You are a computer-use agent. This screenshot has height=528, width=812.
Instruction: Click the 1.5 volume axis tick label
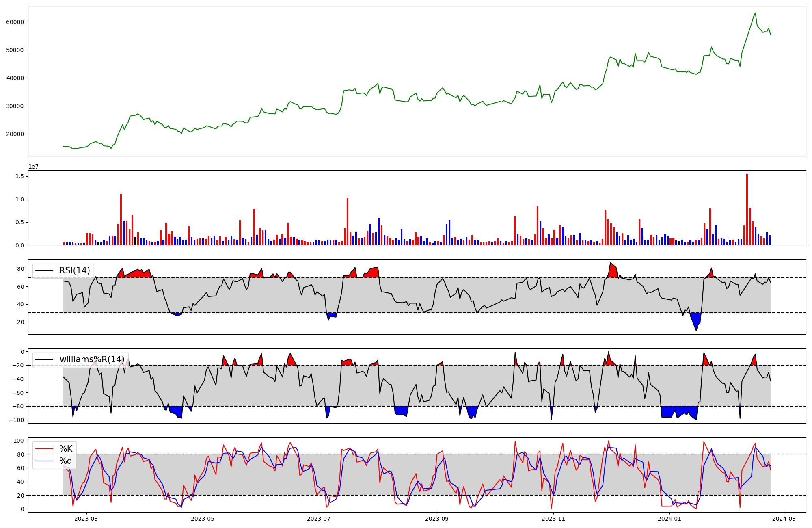(x=19, y=176)
